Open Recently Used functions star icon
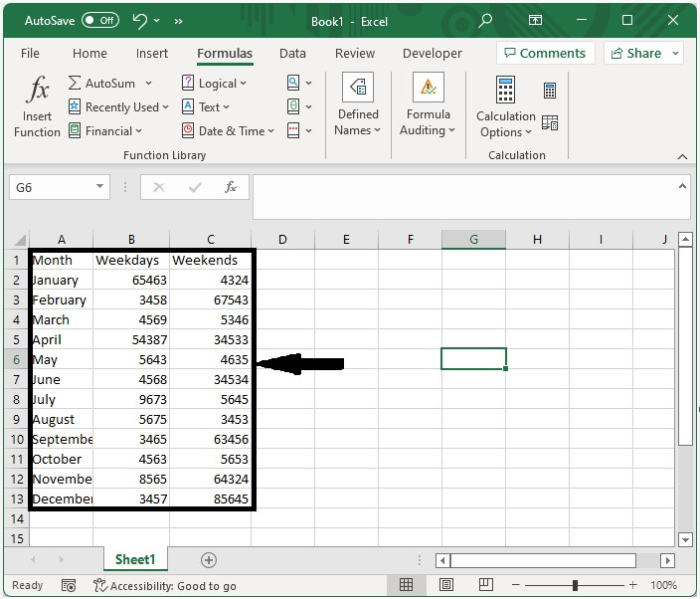 click(75, 107)
